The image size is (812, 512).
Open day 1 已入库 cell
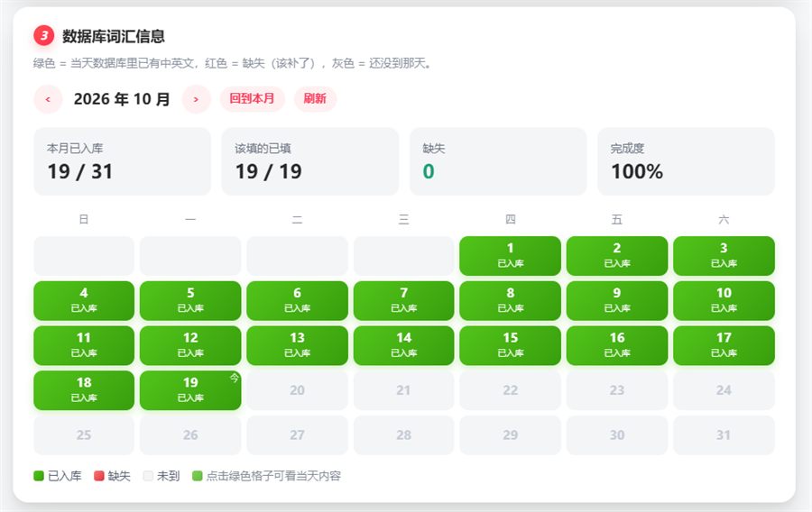click(x=510, y=256)
